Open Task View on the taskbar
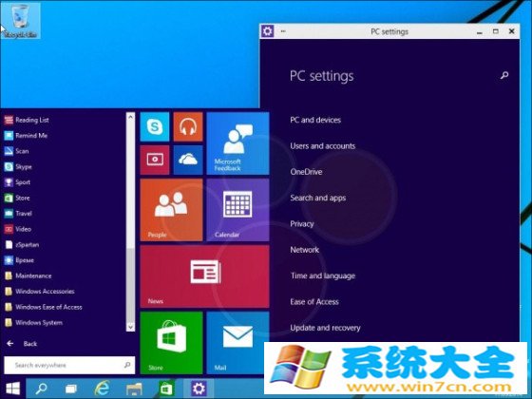 [71, 389]
